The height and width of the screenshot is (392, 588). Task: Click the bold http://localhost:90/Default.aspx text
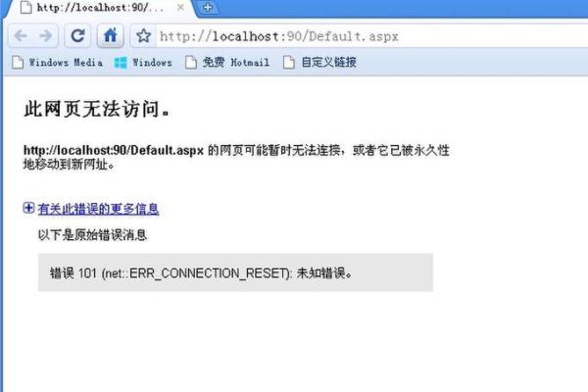pyautogui.click(x=114, y=150)
